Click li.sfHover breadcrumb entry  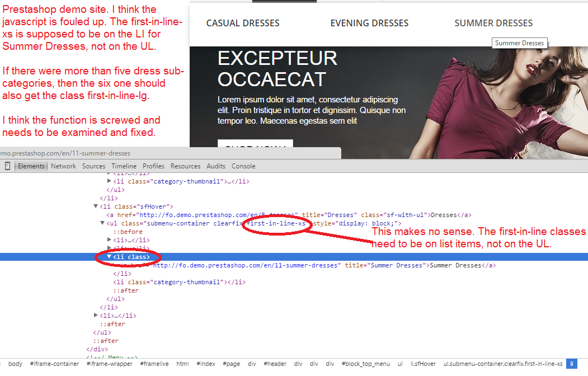point(424,364)
